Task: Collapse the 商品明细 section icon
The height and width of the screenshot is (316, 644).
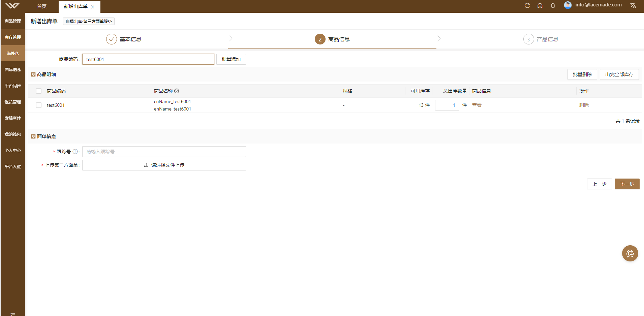Action: [33, 74]
